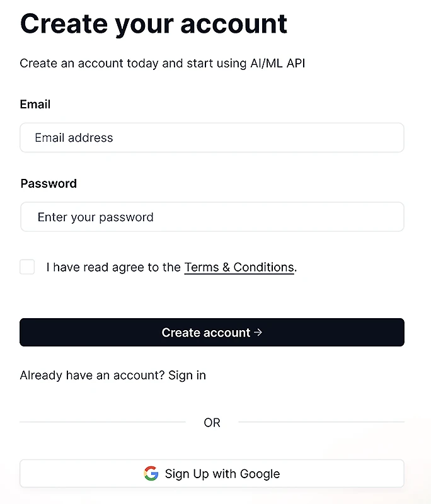This screenshot has width=431, height=504.
Task: Tap the G symbol in the Google button
Action: 151,473
